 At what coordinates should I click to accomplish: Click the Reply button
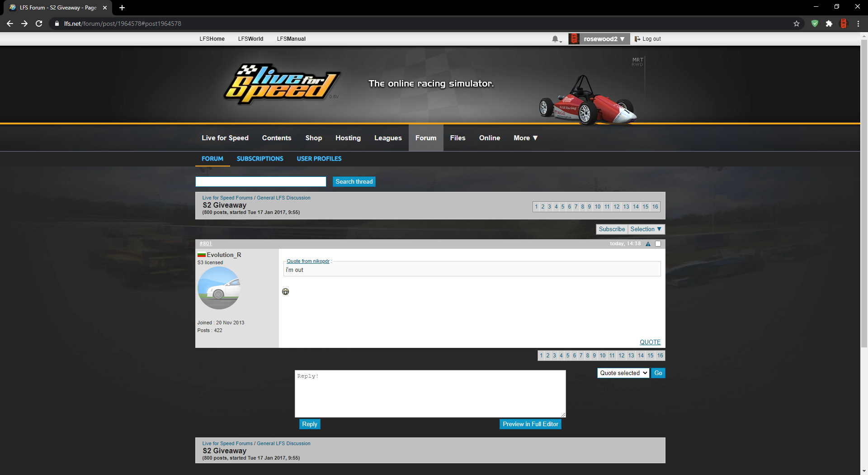coord(310,424)
